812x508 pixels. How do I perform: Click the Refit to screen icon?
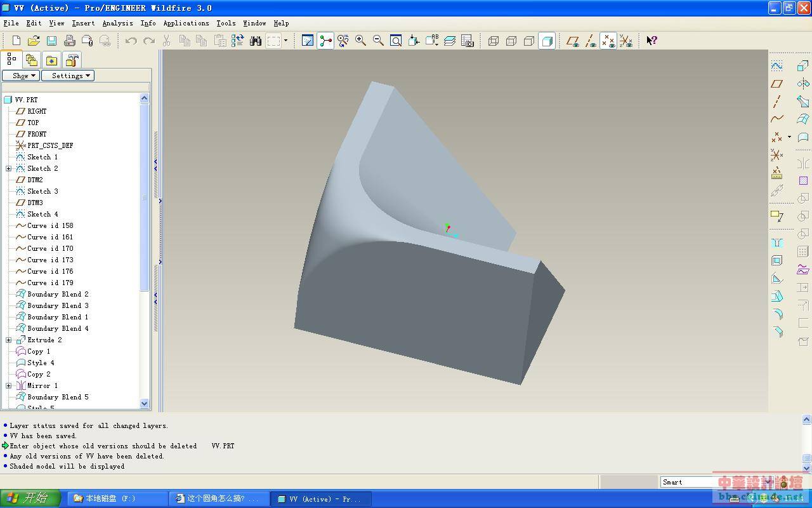click(396, 41)
